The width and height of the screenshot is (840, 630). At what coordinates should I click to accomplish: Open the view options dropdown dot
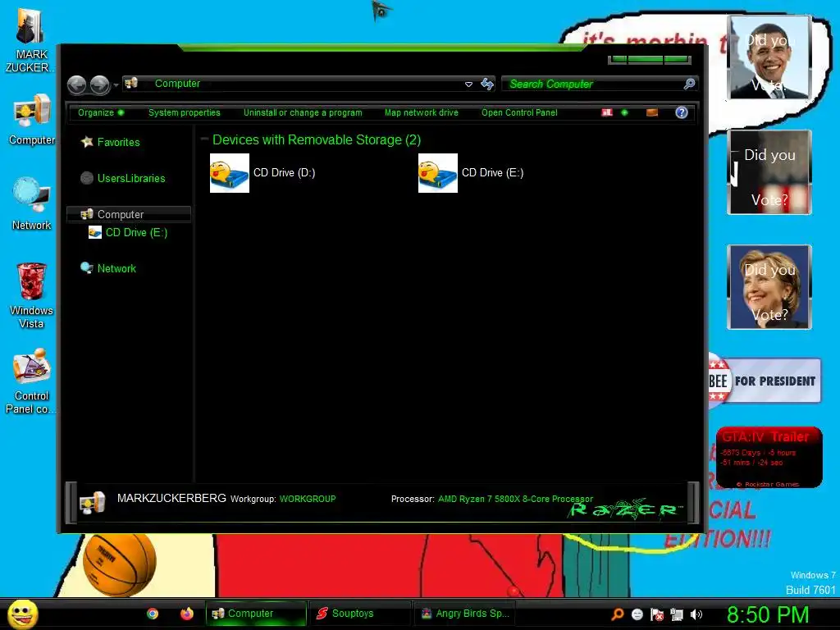(624, 112)
